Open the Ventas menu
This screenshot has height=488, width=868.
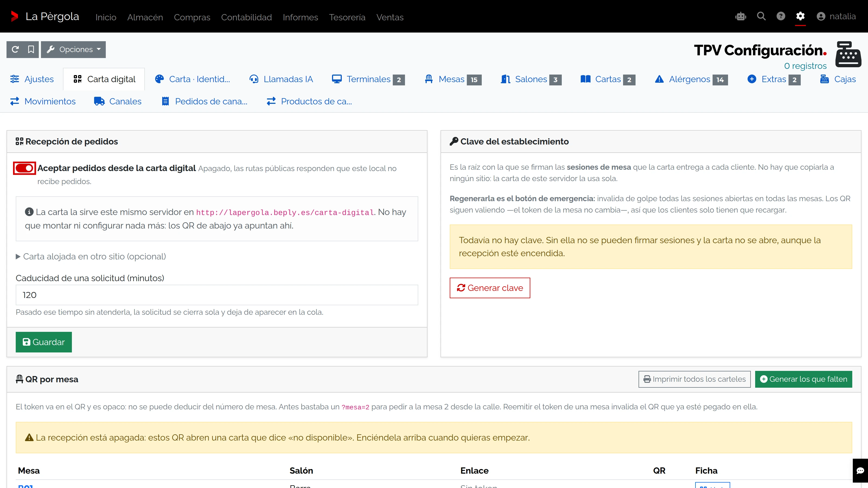(x=390, y=17)
